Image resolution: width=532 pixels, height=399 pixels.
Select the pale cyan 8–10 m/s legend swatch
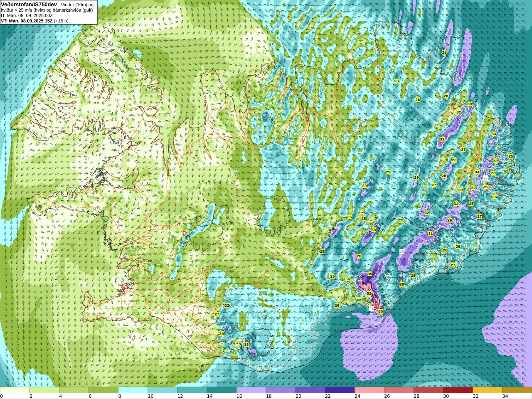133,390
